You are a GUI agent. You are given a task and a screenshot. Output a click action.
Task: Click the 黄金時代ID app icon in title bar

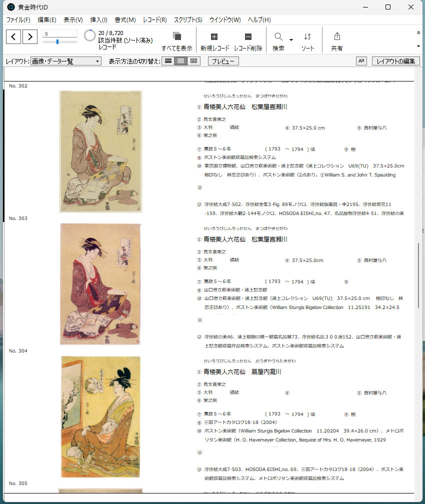tap(11, 7)
